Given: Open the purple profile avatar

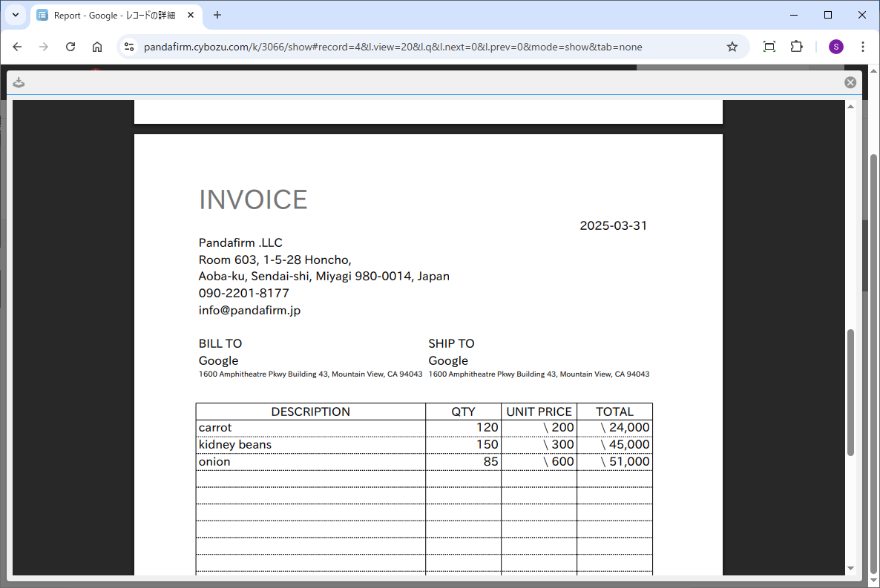Looking at the screenshot, I should click(x=836, y=47).
